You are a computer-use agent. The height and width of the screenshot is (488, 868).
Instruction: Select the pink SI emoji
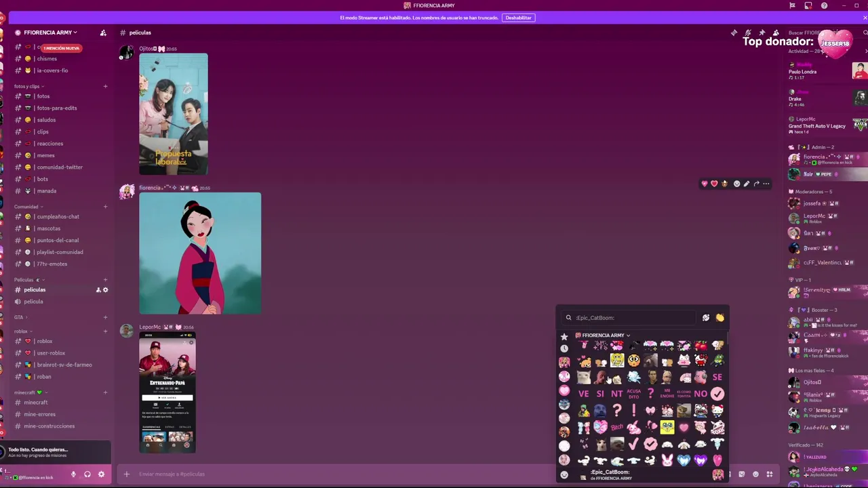(x=600, y=393)
